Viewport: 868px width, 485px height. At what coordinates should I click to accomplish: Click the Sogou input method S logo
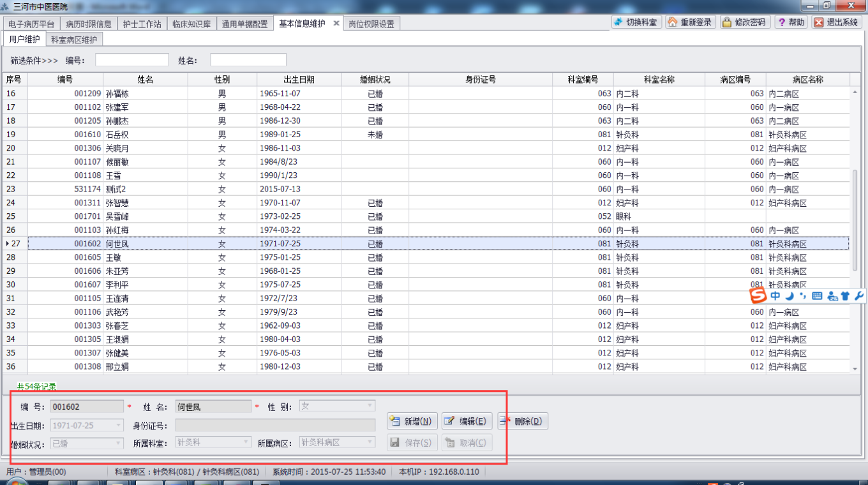758,295
